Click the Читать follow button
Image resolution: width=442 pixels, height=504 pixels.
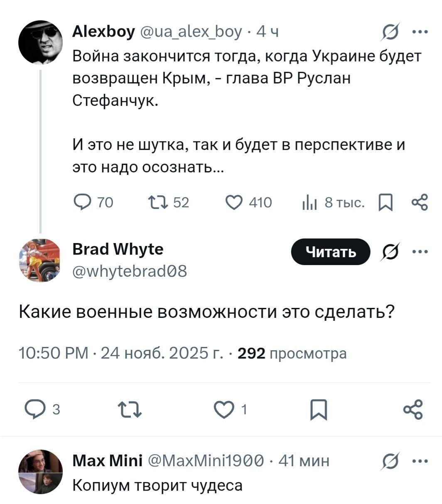pyautogui.click(x=330, y=252)
